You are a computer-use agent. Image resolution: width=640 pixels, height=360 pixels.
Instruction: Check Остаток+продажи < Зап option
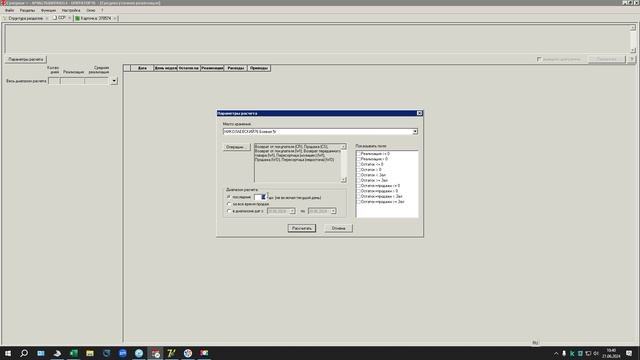point(358,196)
